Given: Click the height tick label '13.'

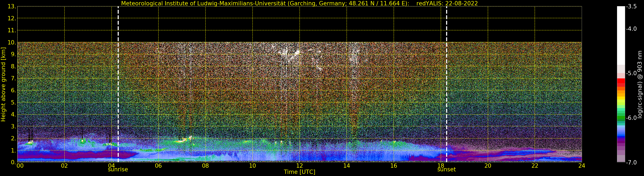Looking at the screenshot, I should click(x=12, y=6).
